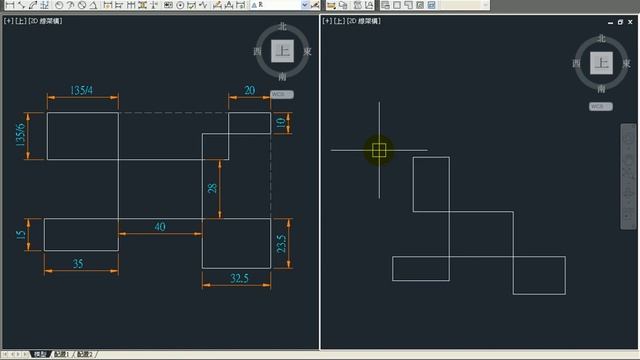Click the Dimension Text Edit tool

229,5
